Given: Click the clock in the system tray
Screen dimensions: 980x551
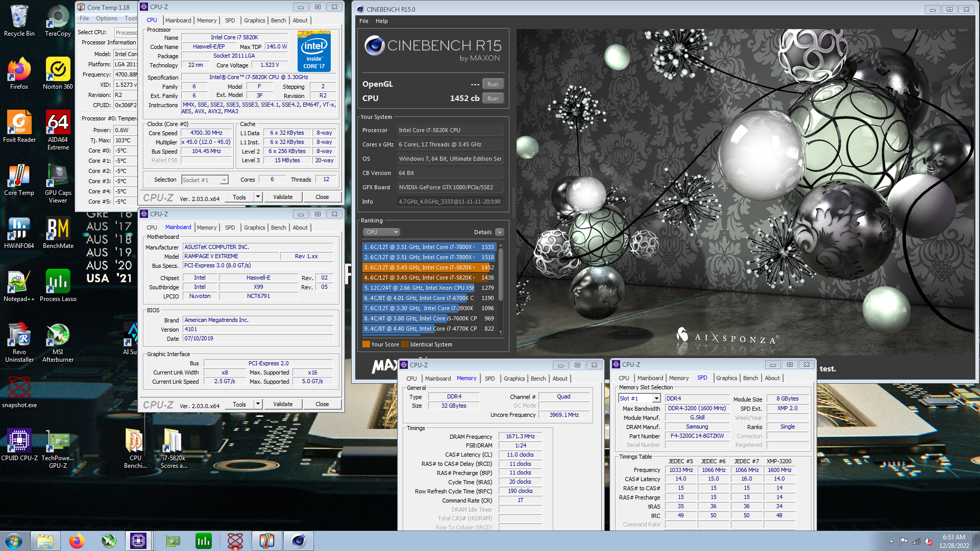Looking at the screenshot, I should [x=953, y=541].
